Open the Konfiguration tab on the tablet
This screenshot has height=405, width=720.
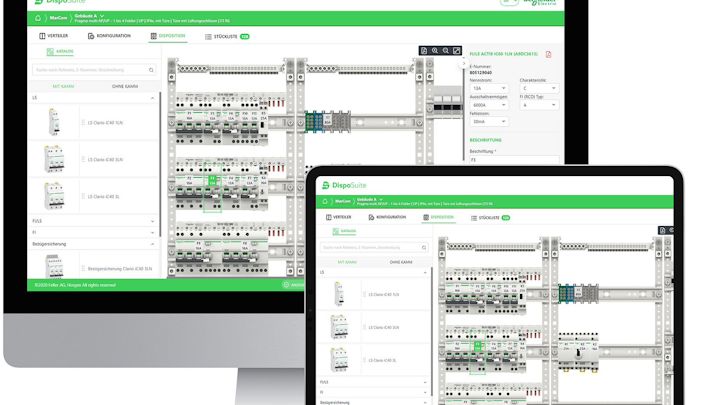[x=388, y=217]
